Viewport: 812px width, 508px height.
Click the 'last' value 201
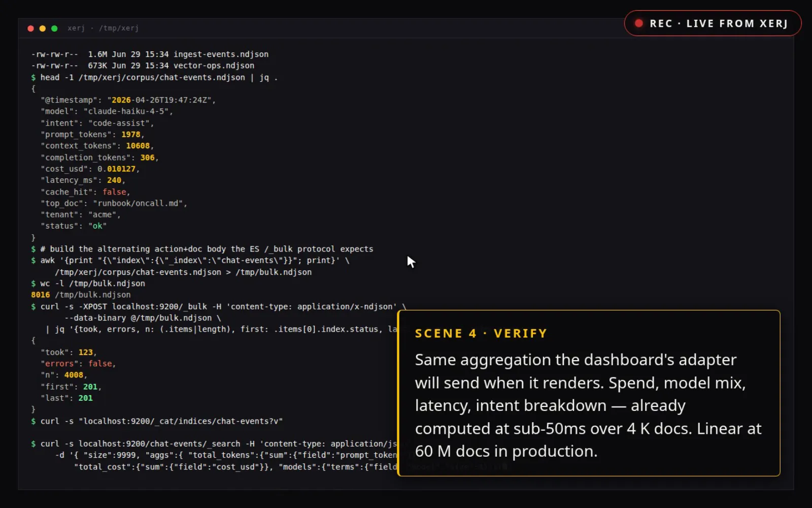coord(85,398)
